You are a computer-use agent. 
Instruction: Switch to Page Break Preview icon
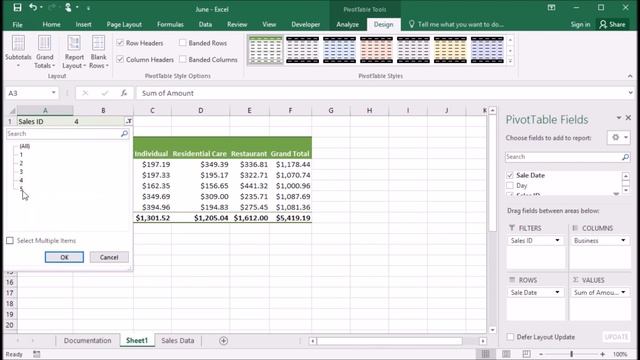click(527, 354)
